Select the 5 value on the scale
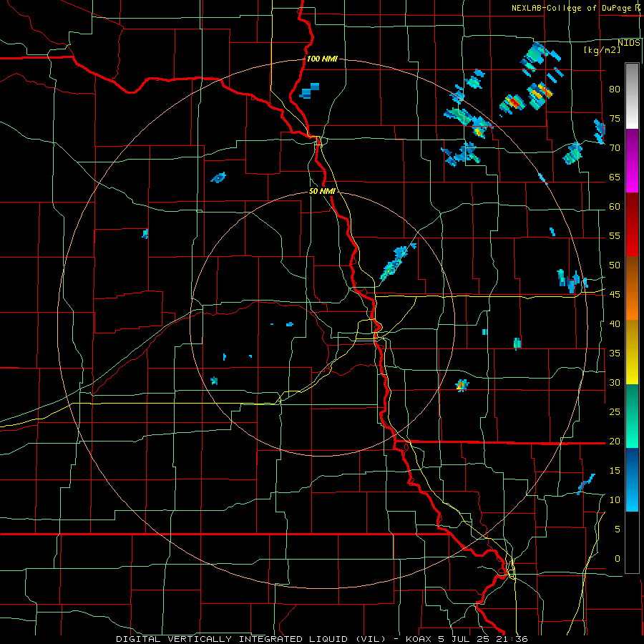The image size is (644, 644). point(618,529)
